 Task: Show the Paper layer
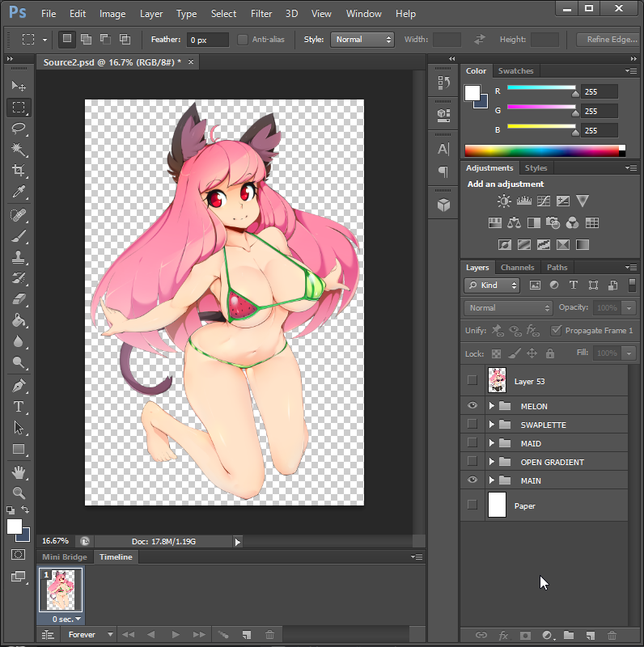click(472, 505)
